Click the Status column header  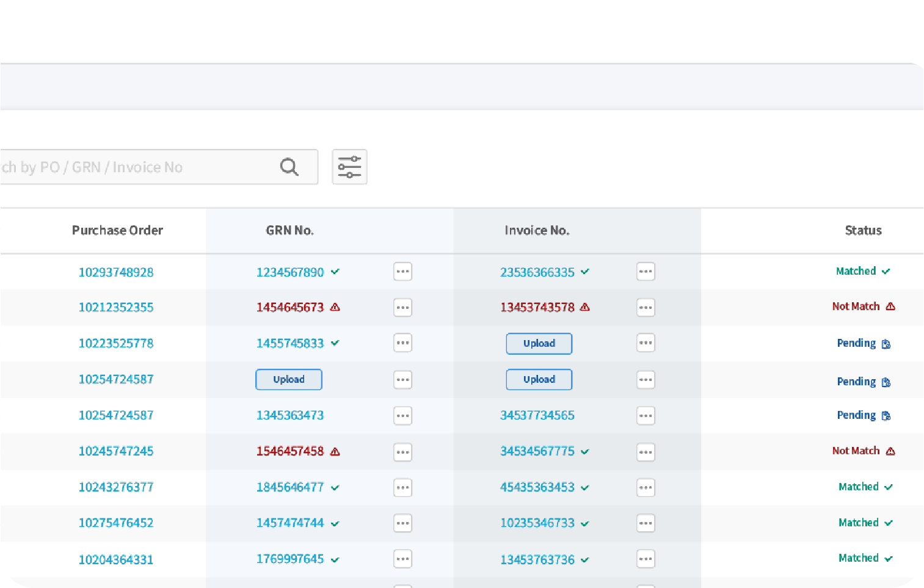[863, 230]
